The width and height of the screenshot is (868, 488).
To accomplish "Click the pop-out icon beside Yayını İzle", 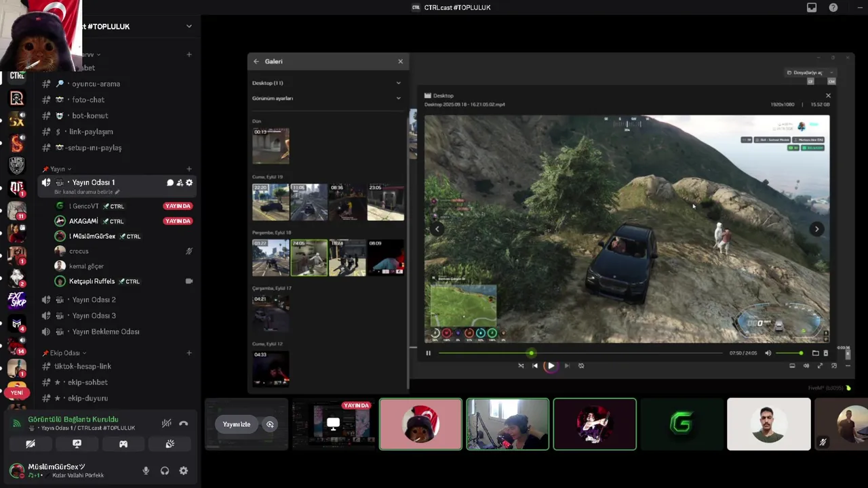I will tap(270, 424).
